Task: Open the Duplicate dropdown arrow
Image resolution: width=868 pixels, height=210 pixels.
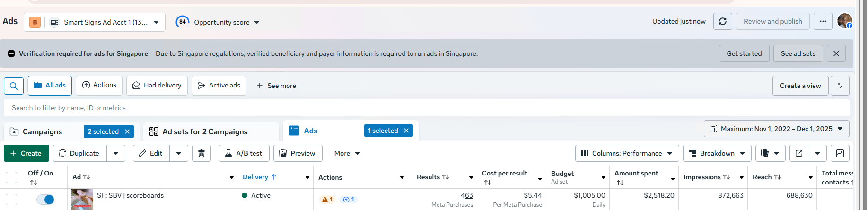Action: (116, 153)
